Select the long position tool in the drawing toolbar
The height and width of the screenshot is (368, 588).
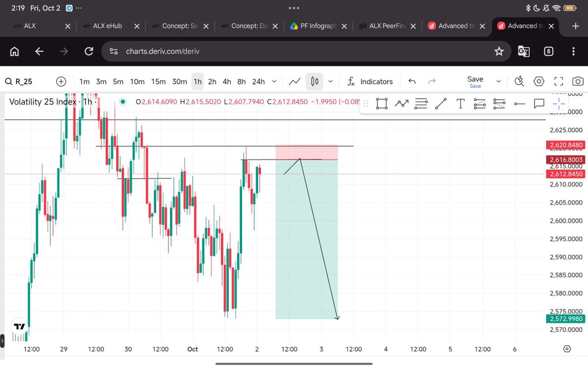coord(480,104)
